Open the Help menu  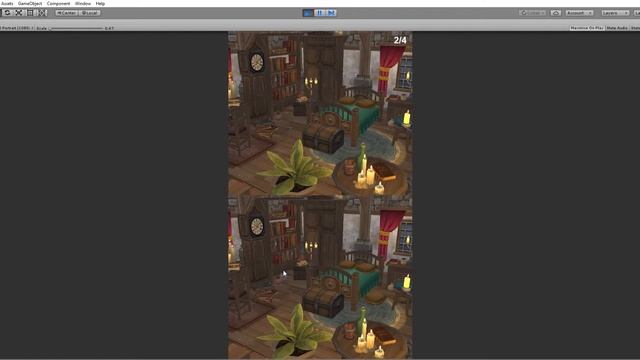[x=100, y=3]
